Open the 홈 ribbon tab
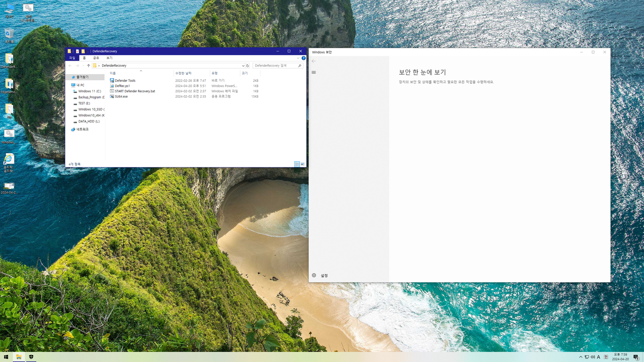644x362 pixels. pos(84,58)
